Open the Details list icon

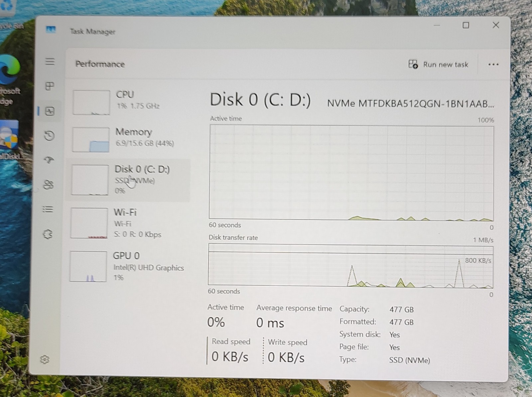click(48, 209)
